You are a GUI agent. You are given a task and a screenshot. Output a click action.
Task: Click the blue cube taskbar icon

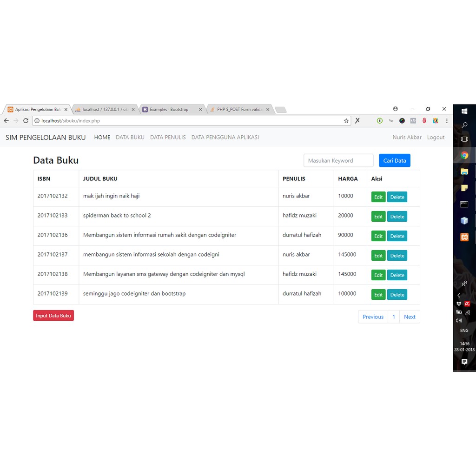click(x=464, y=221)
